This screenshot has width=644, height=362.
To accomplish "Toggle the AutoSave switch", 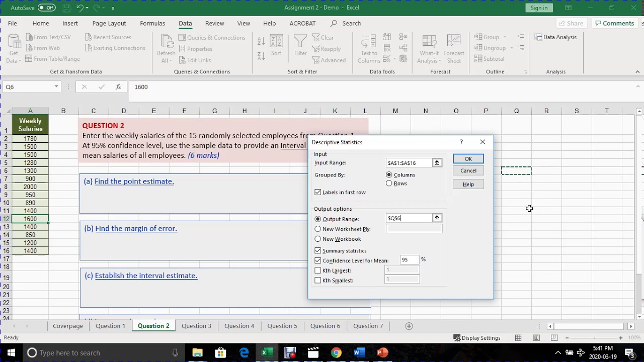I will click(x=47, y=8).
